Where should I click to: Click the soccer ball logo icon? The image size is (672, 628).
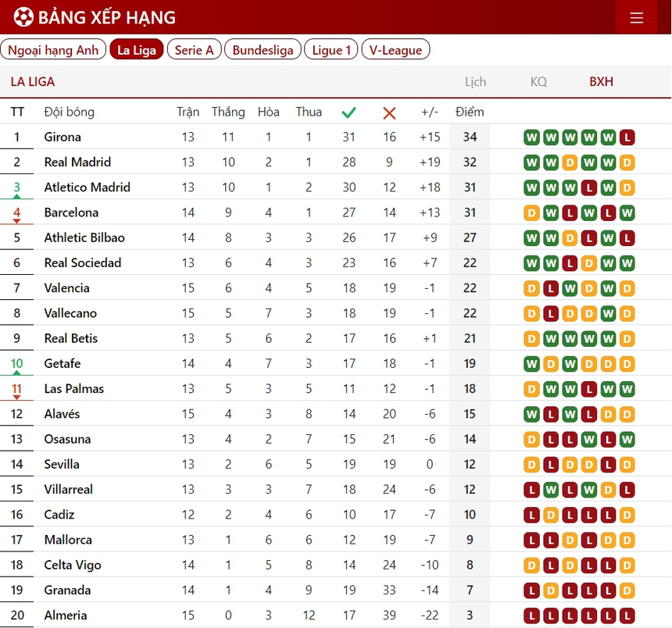(23, 16)
